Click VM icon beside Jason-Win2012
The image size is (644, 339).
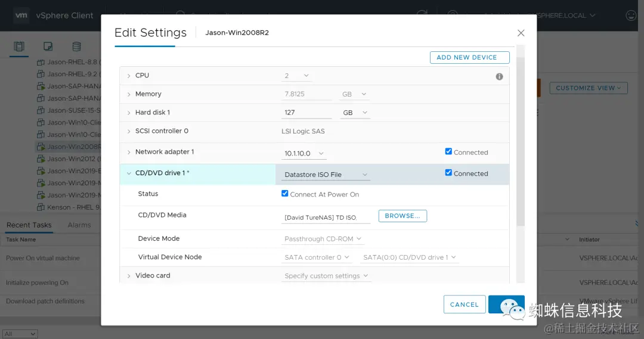pos(41,159)
